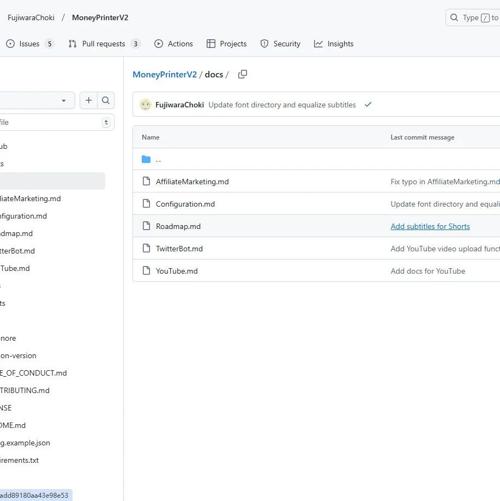Click the Issues circle icon

[10, 44]
